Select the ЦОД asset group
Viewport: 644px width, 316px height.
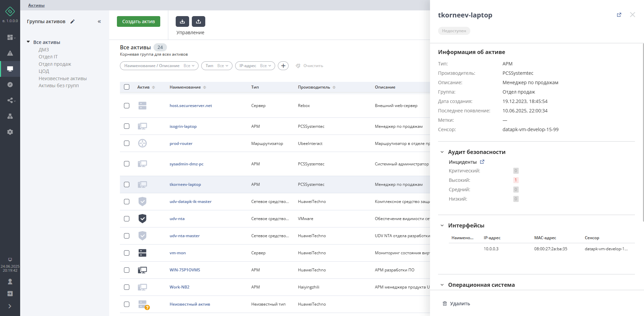(x=44, y=71)
